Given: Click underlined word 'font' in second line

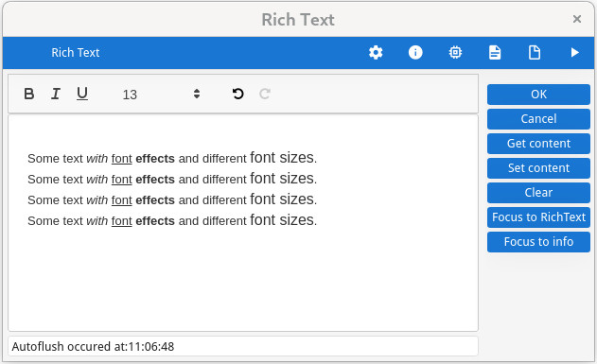Looking at the screenshot, I should [121, 180].
